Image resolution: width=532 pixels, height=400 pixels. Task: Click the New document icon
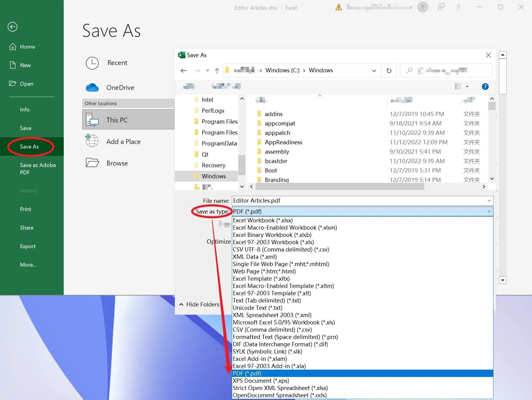click(x=12, y=65)
